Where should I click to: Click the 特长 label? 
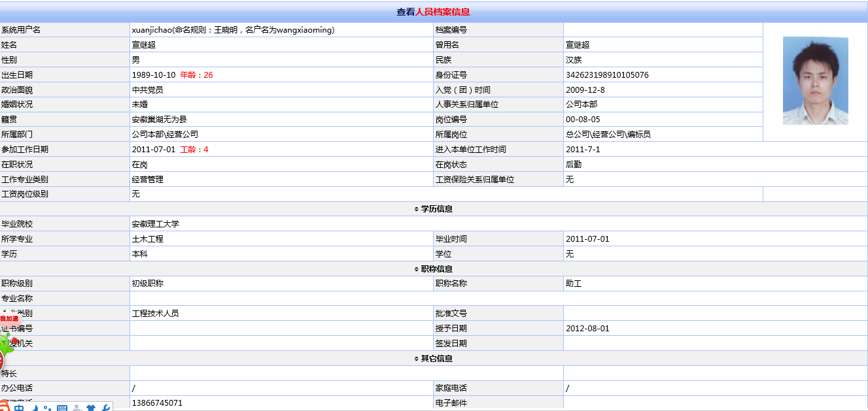click(9, 374)
